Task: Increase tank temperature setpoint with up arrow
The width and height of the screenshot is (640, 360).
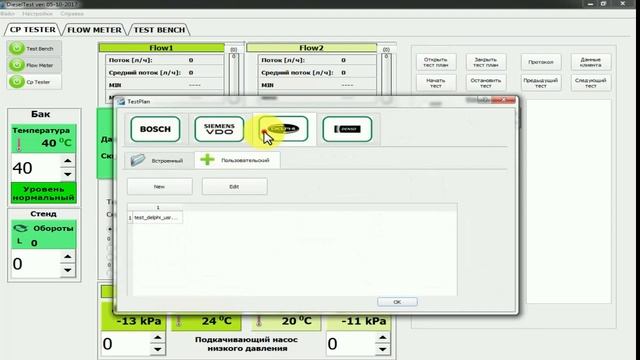Action: (x=68, y=161)
